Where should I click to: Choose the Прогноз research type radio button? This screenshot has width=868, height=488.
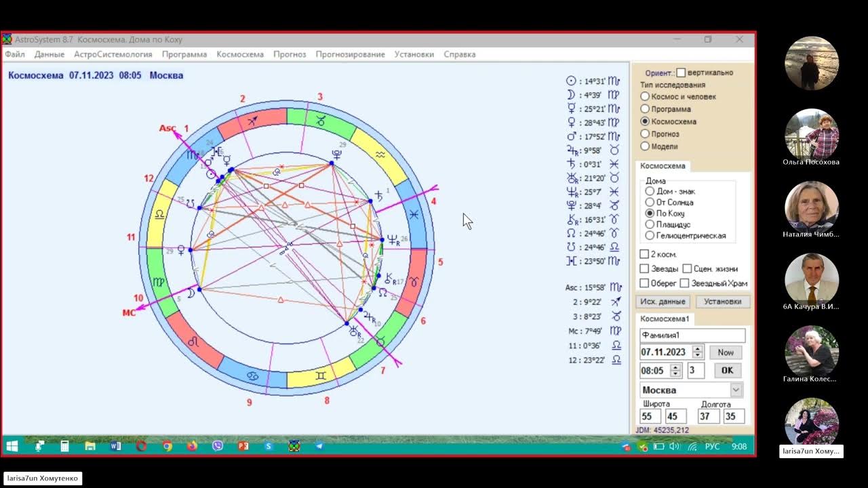point(645,134)
